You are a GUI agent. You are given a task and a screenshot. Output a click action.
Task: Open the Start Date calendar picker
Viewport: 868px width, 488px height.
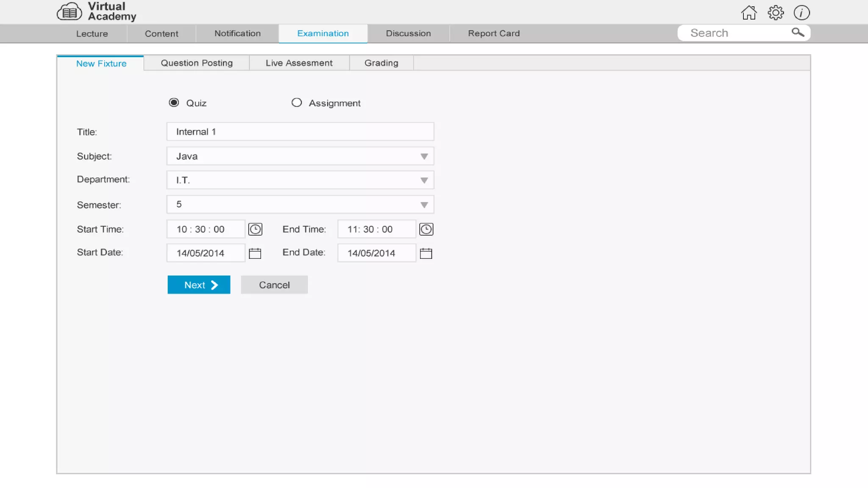coord(255,253)
